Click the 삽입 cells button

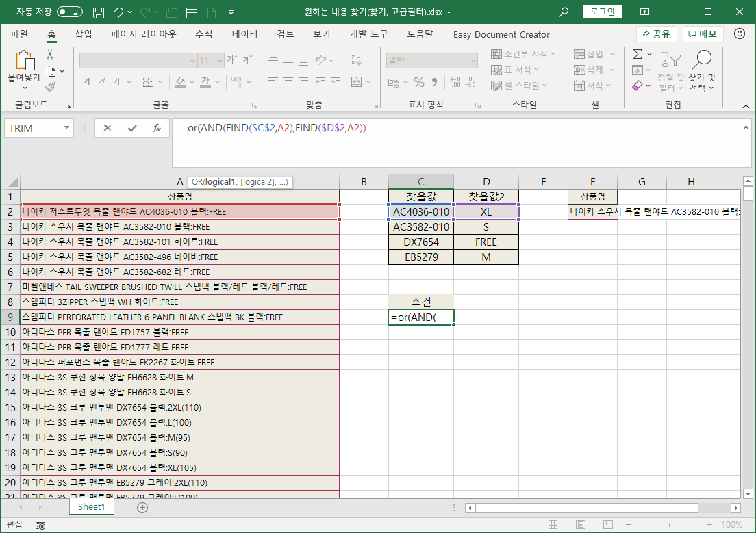coord(589,54)
